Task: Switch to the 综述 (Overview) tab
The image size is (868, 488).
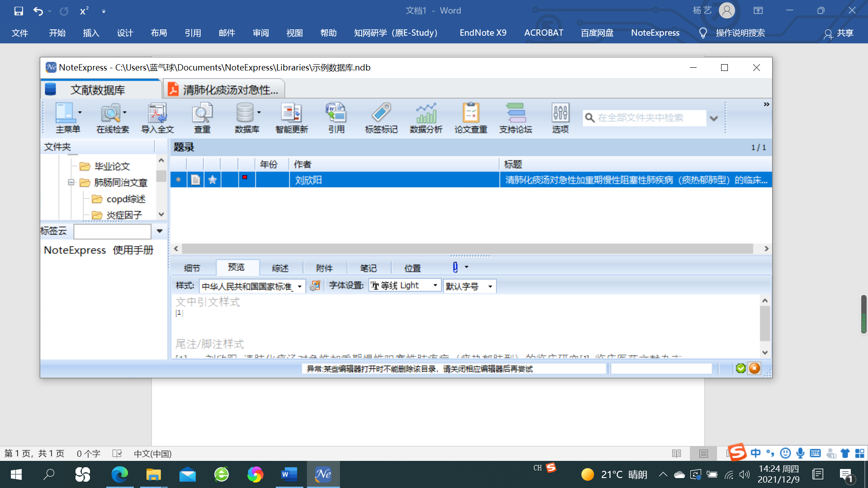Action: click(280, 267)
